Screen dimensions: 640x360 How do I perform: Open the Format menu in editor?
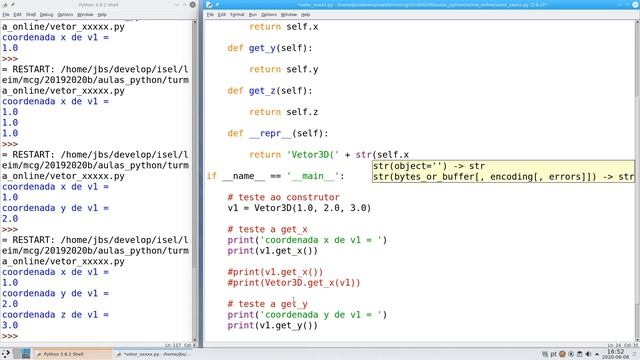tap(237, 14)
